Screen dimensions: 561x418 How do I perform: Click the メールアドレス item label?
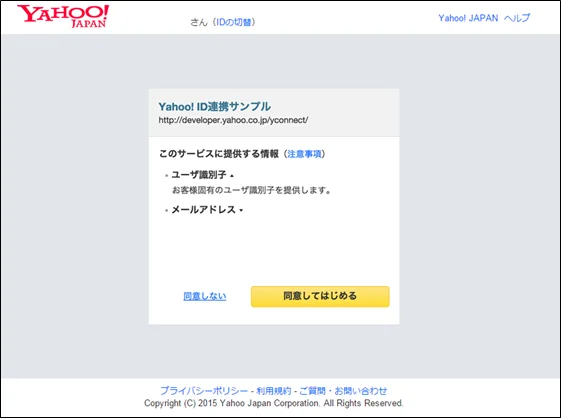click(203, 209)
